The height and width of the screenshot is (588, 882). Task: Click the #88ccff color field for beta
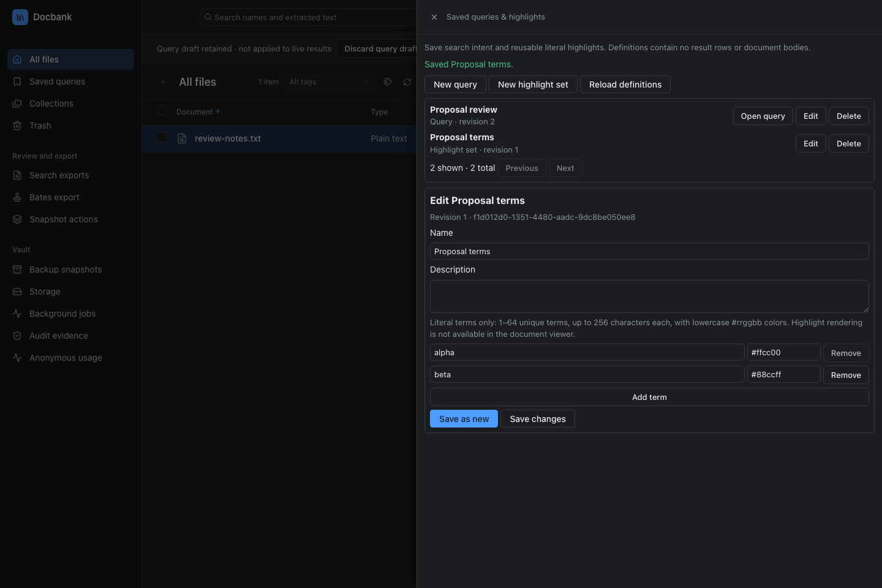pos(784,374)
